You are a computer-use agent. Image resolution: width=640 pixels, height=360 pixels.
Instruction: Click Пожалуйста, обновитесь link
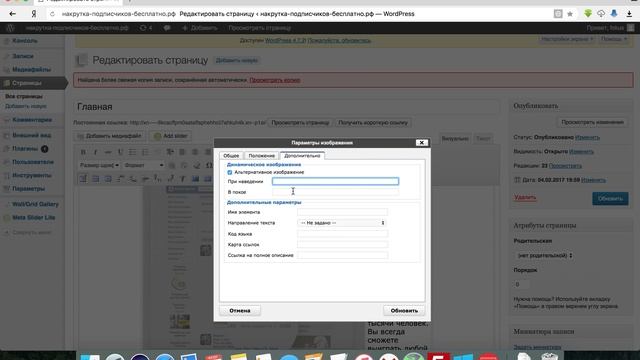pos(339,40)
